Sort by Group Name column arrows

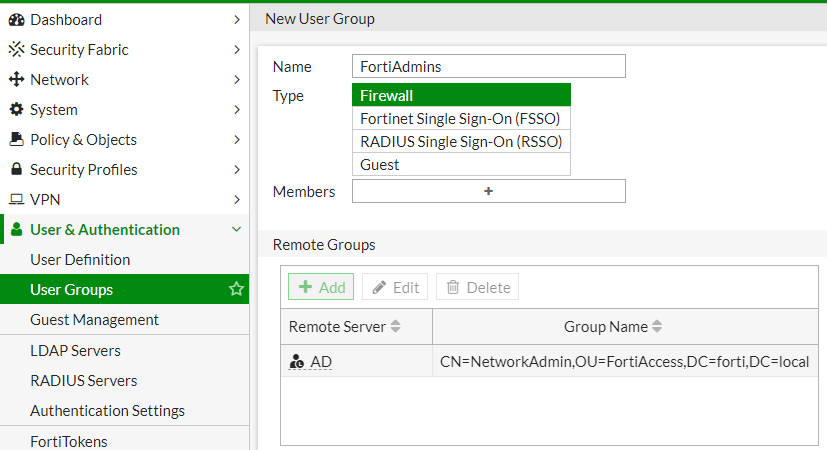pos(657,327)
